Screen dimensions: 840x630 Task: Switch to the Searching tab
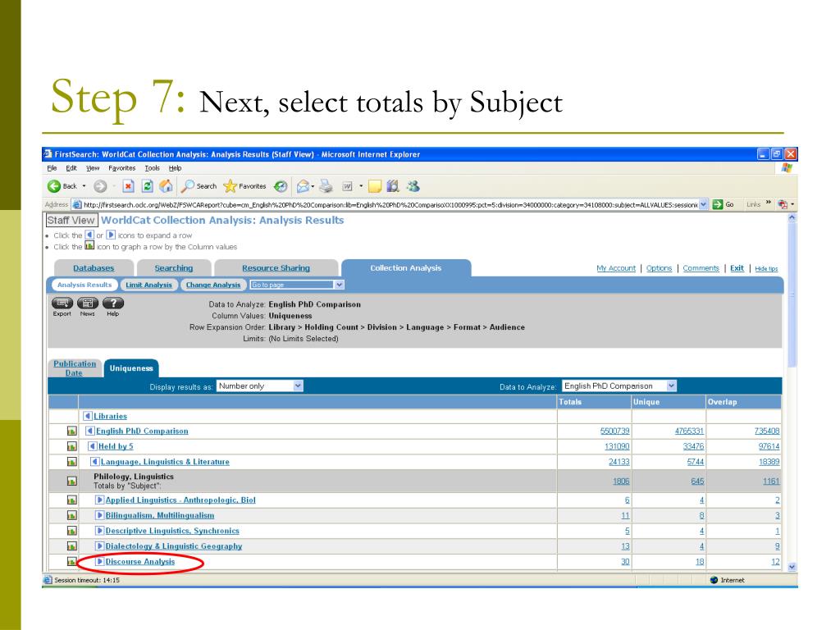click(174, 268)
